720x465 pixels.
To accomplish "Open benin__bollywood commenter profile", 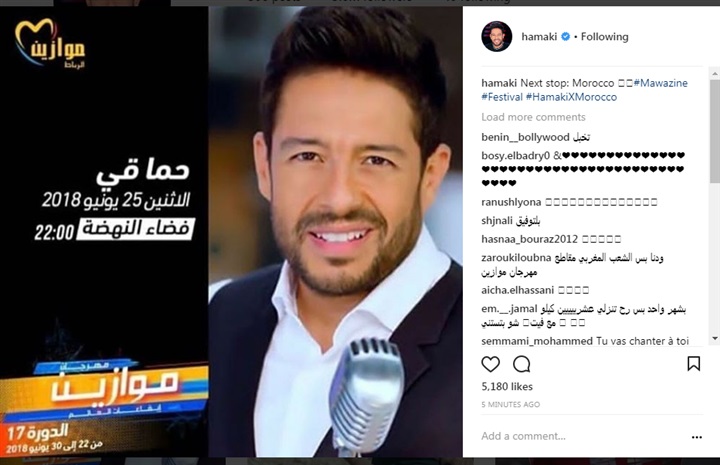I will pos(525,137).
